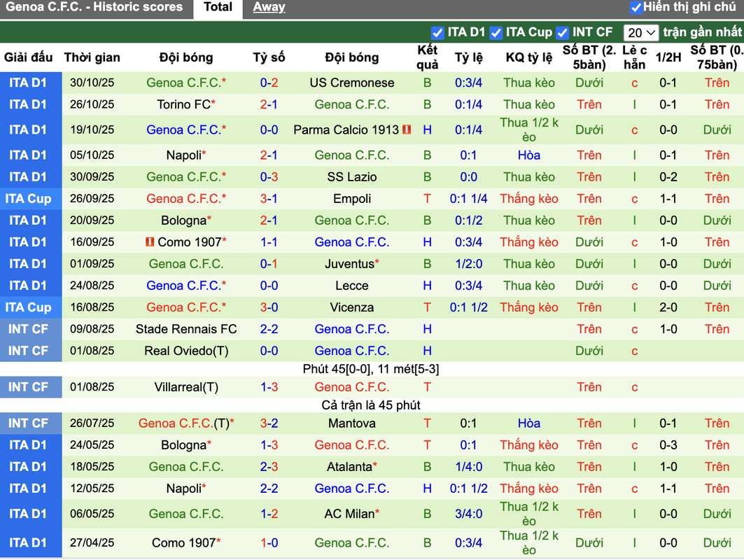The width and height of the screenshot is (744, 560).
Task: Open Empoli team link
Action: [x=351, y=199]
